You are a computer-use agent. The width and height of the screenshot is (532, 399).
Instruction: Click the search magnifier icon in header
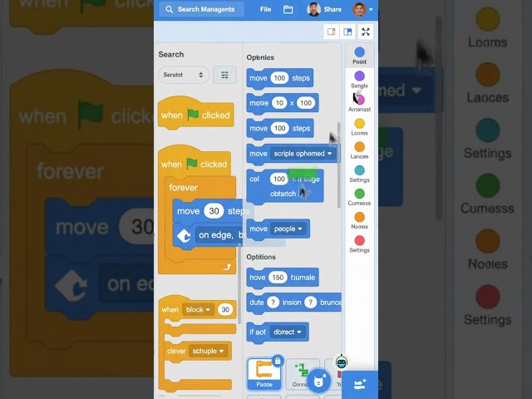(169, 9)
